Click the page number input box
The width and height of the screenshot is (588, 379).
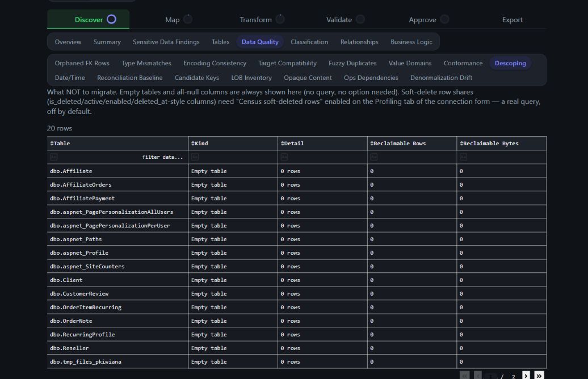491,376
